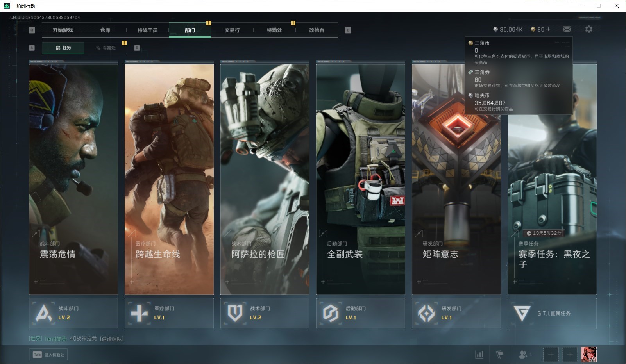Open the 特勤处 tab
Screen dimensions: 626x364
[274, 30]
